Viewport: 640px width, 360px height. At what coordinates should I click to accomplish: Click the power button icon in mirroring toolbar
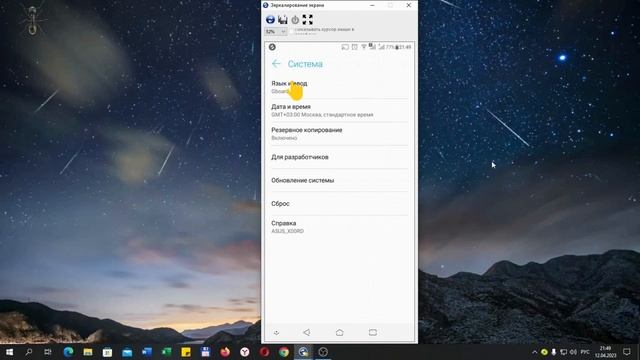[x=295, y=20]
